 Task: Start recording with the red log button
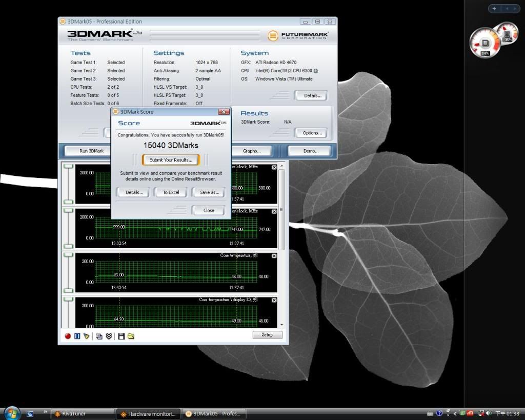(x=68, y=336)
